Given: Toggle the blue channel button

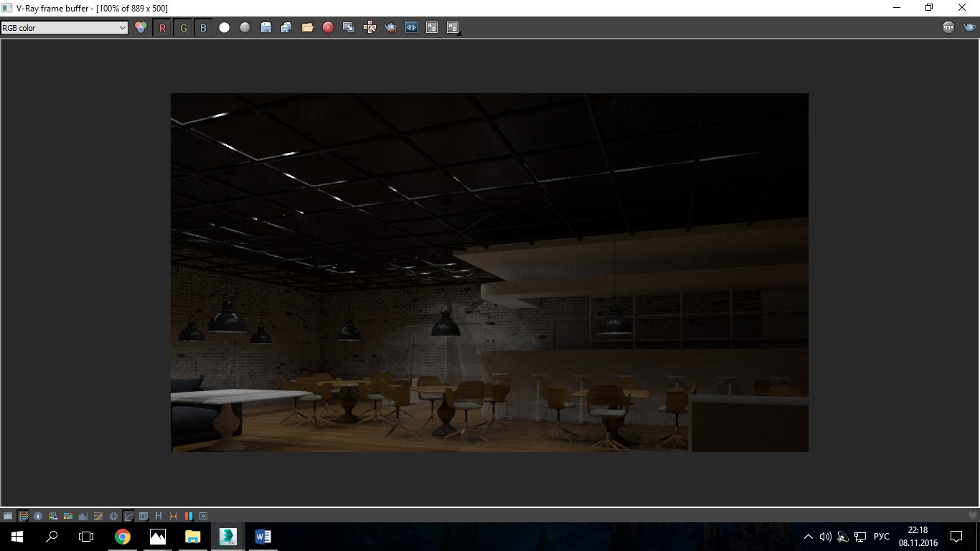Looking at the screenshot, I should click(x=203, y=28).
